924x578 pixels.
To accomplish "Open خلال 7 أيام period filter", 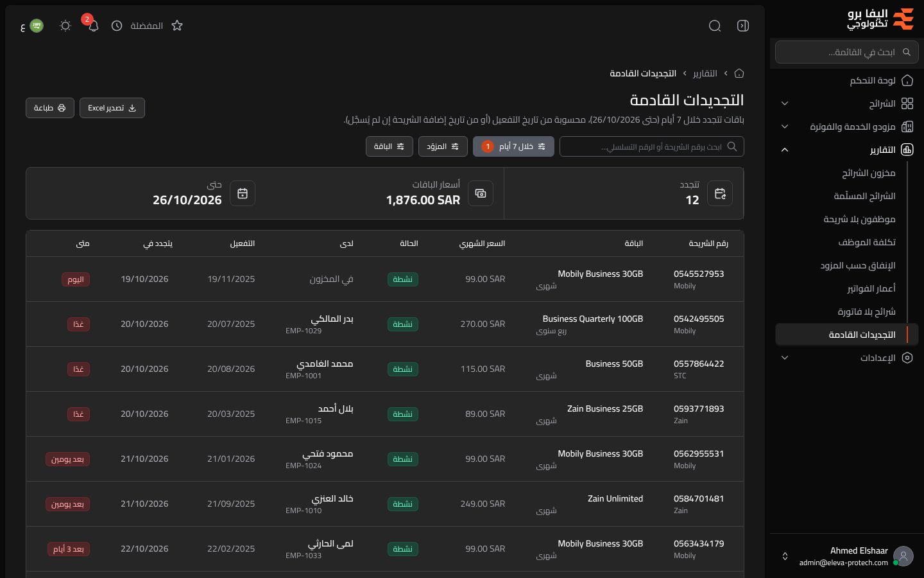I will click(513, 146).
